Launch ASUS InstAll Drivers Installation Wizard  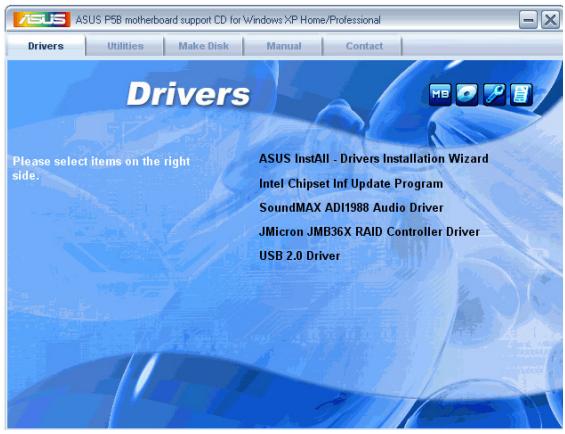(x=374, y=159)
